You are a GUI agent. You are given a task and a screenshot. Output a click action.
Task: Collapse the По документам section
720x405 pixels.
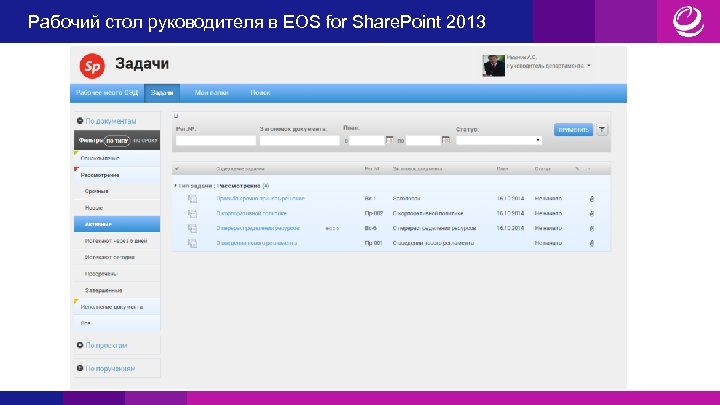(x=80, y=121)
